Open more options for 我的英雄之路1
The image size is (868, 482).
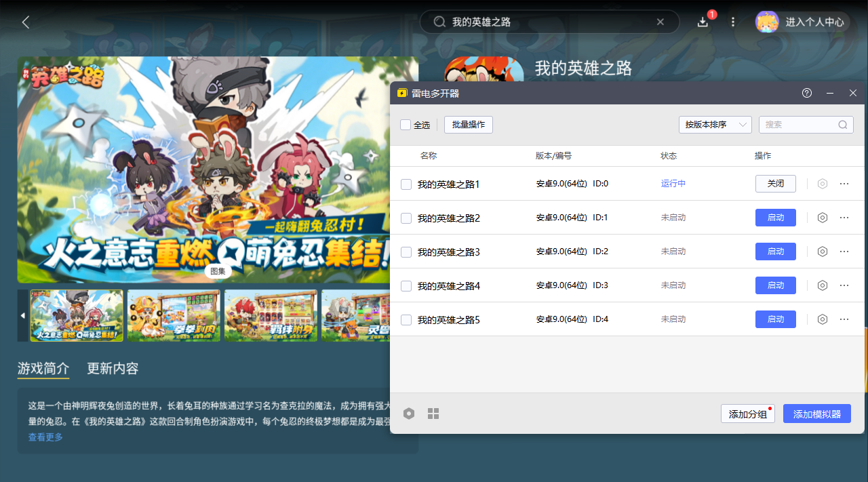pos(844,184)
